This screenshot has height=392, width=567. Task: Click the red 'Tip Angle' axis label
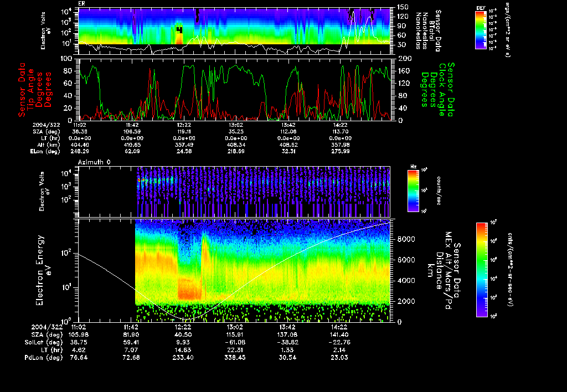[x=31, y=90]
